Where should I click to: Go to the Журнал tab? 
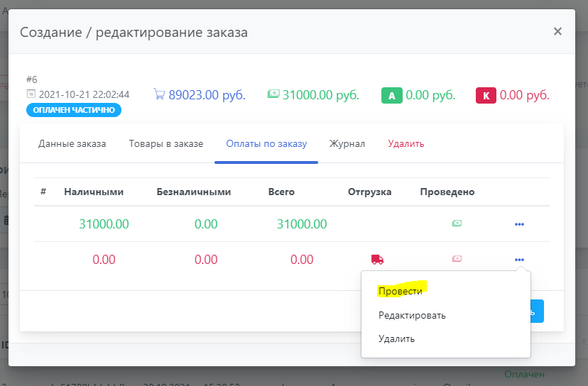(x=347, y=144)
